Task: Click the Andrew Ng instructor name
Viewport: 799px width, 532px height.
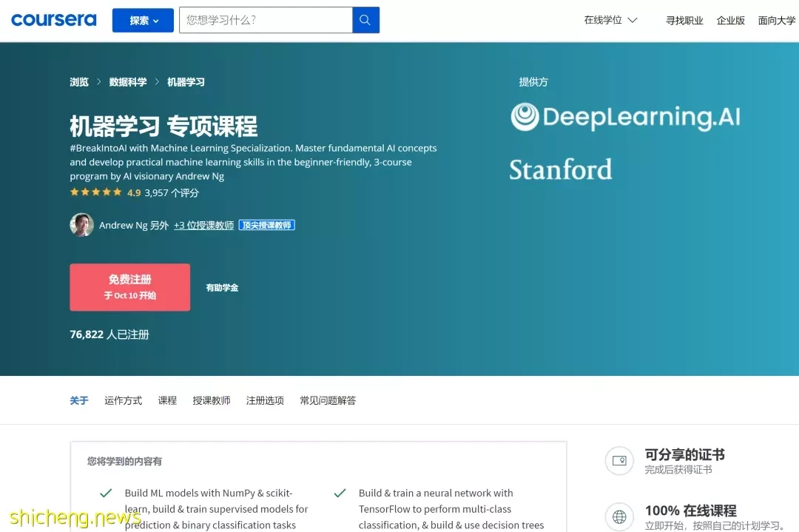Action: click(124, 225)
